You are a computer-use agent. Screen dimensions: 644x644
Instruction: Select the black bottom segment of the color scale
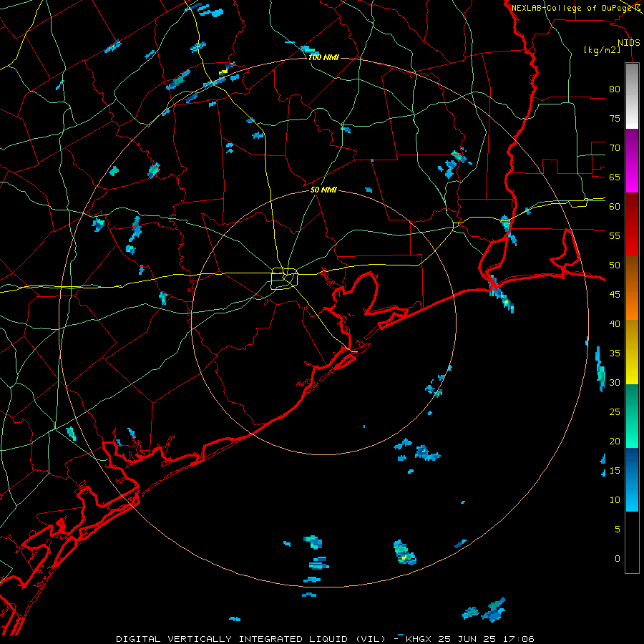632,542
